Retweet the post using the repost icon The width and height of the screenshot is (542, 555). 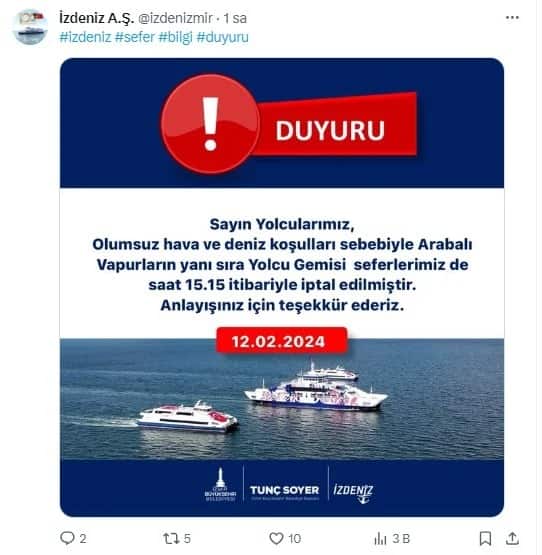pos(170,539)
